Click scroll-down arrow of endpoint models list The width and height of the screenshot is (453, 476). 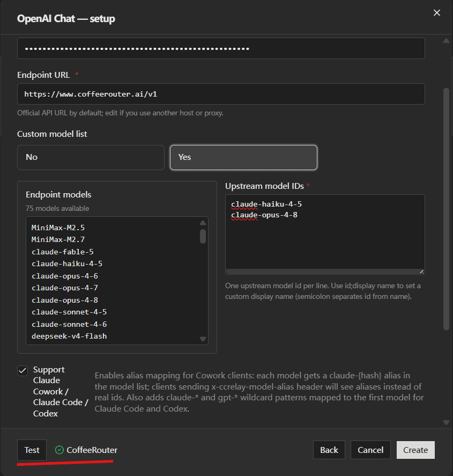click(x=203, y=339)
